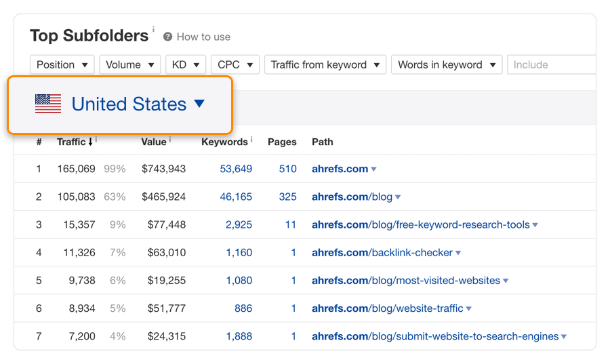
Task: Open the Position filter dropdown
Action: click(62, 65)
